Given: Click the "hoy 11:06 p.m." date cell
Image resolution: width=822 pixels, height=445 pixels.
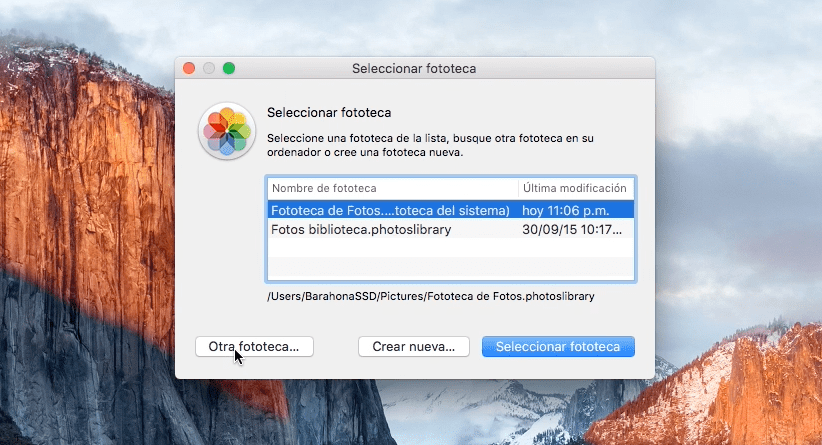Looking at the screenshot, I should tap(566, 210).
